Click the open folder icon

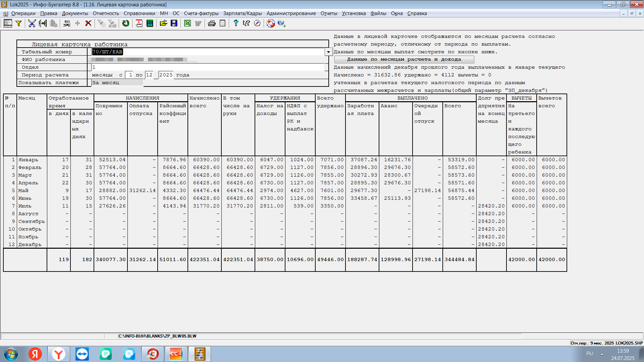pos(163,23)
